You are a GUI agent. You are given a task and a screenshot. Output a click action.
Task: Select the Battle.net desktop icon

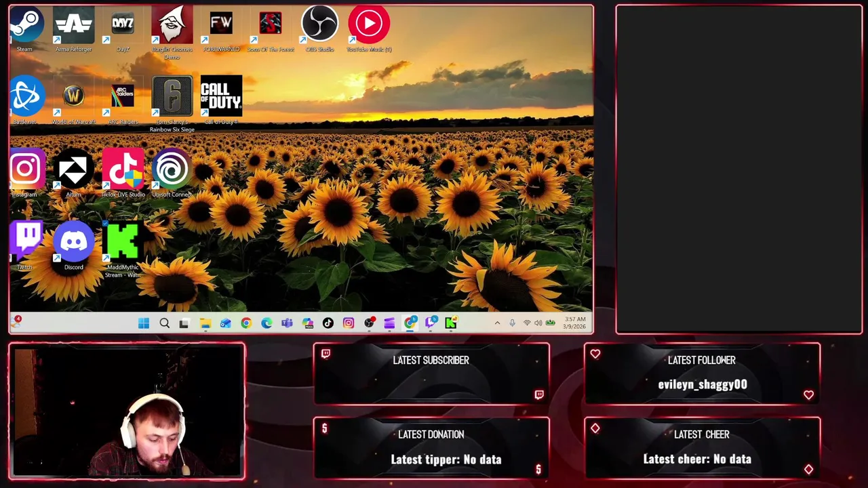(x=26, y=100)
